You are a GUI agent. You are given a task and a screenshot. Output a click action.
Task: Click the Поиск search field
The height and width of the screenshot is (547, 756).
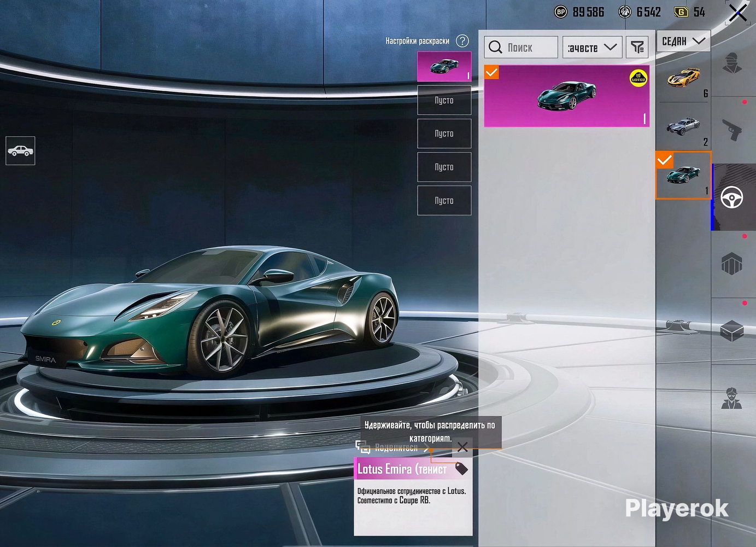(x=521, y=48)
